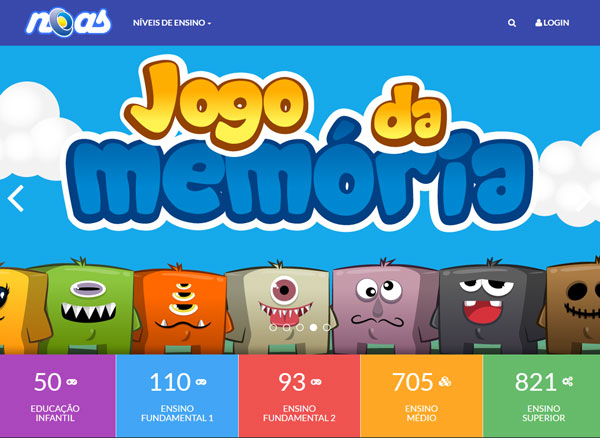600x438 pixels.
Task: Click the gamepad icon next to 93
Action: pos(316,382)
